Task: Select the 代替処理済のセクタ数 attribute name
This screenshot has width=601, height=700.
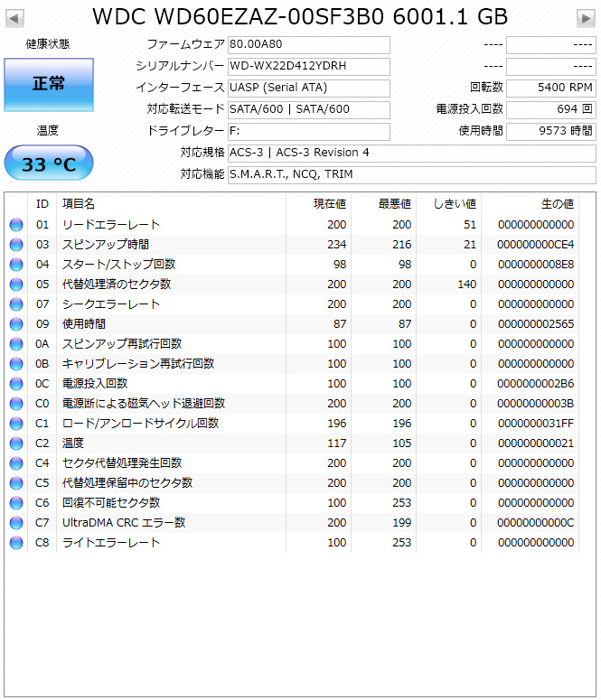Action: [x=117, y=285]
